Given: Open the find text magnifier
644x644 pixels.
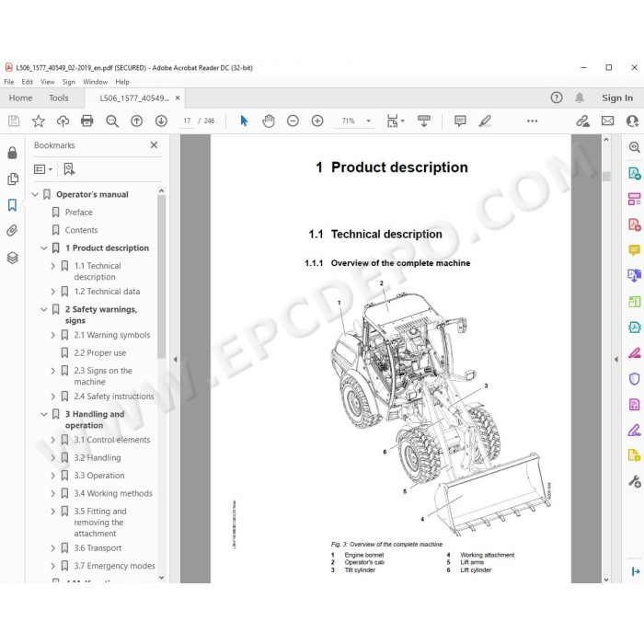Looking at the screenshot, I should coord(111,121).
